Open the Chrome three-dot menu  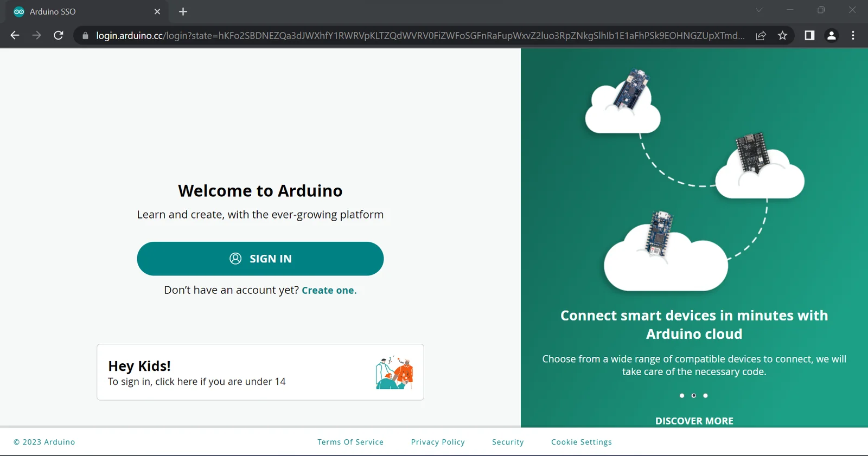point(853,35)
